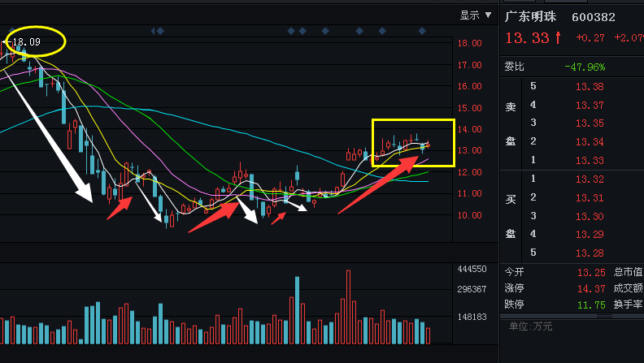The height and width of the screenshot is (363, 644).
Task: Click the panel splitter grip below 跌停 row
Action: coord(604,316)
